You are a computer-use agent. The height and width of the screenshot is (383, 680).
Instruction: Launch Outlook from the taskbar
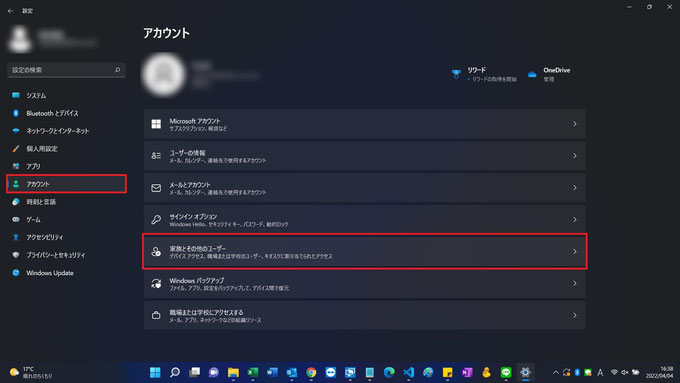pyautogui.click(x=292, y=372)
